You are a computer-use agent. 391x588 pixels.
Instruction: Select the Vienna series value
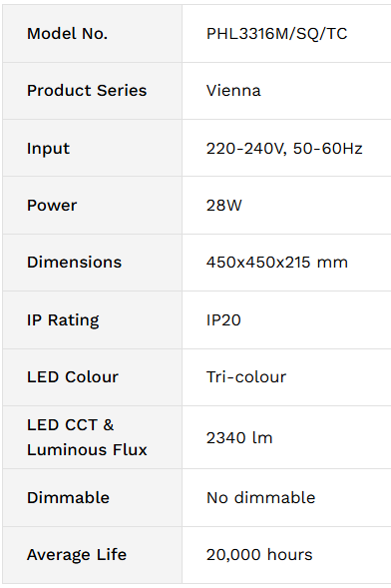(x=233, y=91)
